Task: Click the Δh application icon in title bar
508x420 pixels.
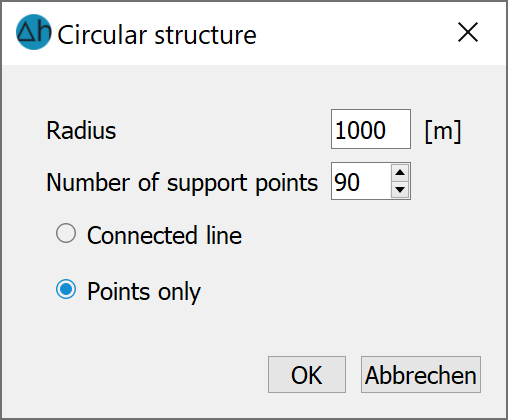Action: [34, 32]
